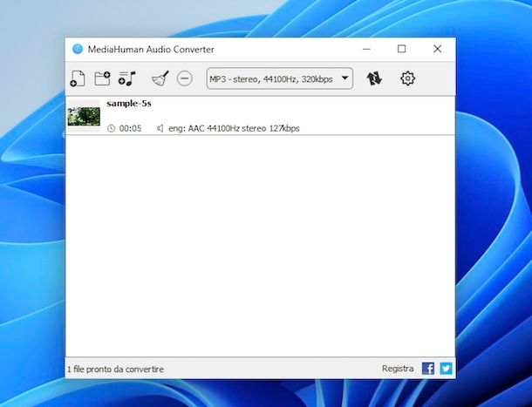Click the eng: AAC 44100Hz stereo 127kbps info
The width and height of the screenshot is (532, 407).
pos(234,128)
